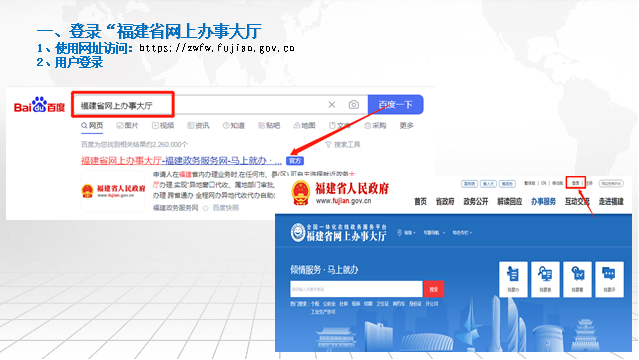Image resolution: width=639 pixels, height=360 pixels.
Task: Click the 百度一下 search button
Action: tap(395, 105)
